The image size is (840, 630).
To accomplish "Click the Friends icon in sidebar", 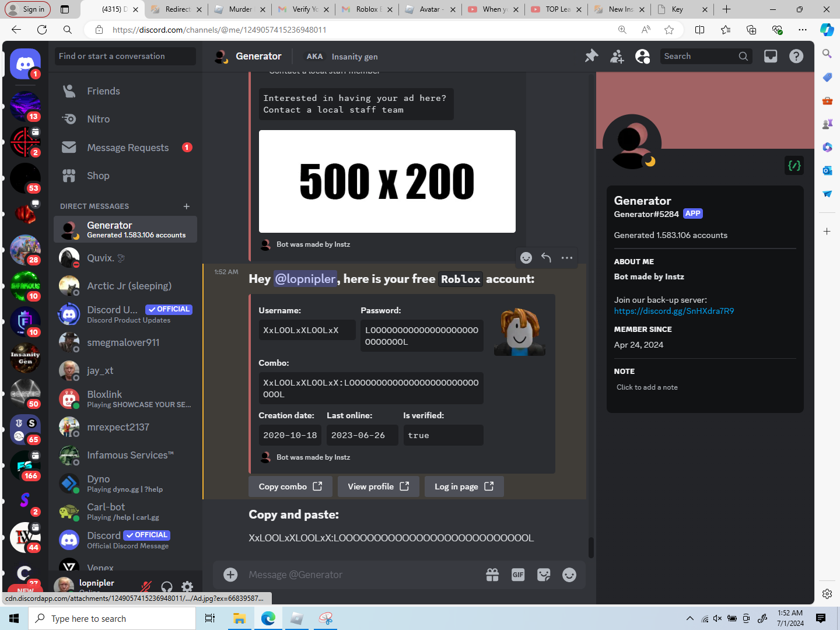I will 69,91.
